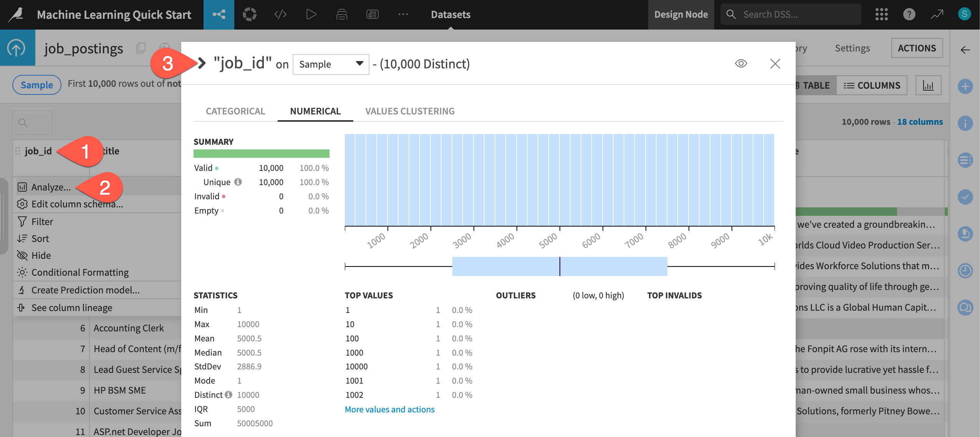Open the Flow icon in top navigation

[x=219, y=15]
